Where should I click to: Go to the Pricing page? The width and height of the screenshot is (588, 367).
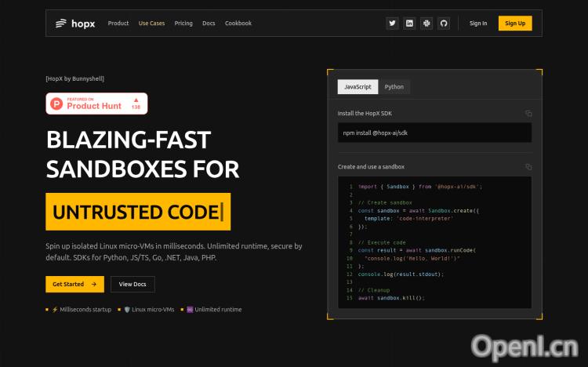point(183,24)
